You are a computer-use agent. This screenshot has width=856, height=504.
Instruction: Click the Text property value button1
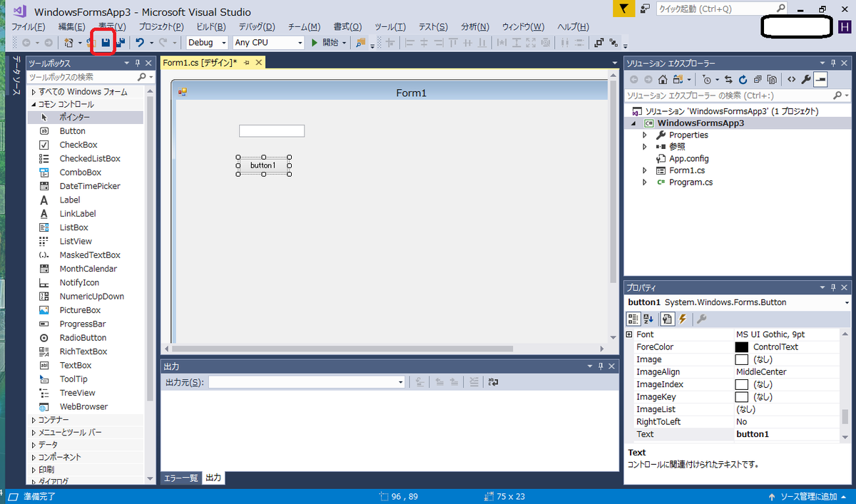coord(753,434)
